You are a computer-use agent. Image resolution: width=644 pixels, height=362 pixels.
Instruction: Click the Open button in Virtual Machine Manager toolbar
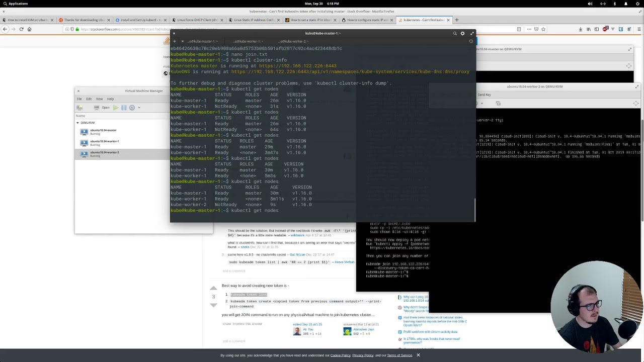click(x=103, y=108)
